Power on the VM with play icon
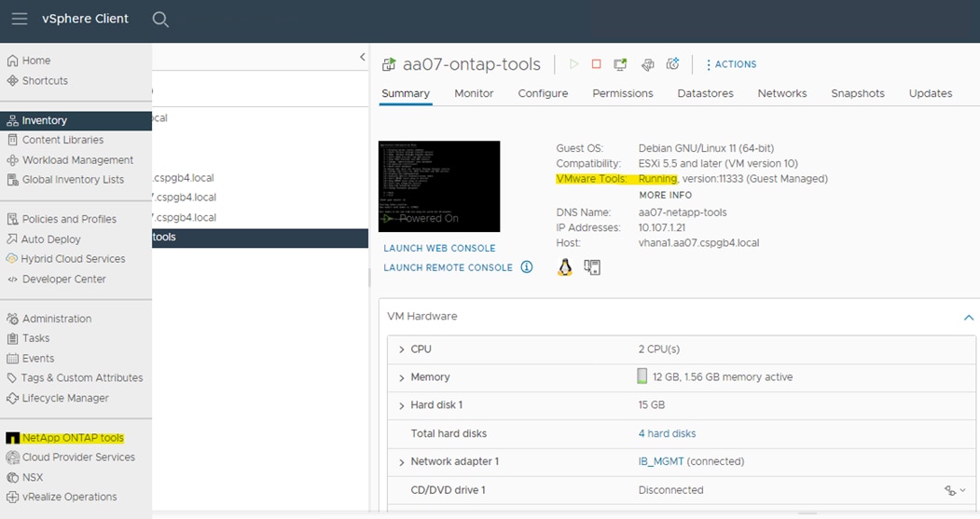This screenshot has width=980, height=519. coord(573,63)
